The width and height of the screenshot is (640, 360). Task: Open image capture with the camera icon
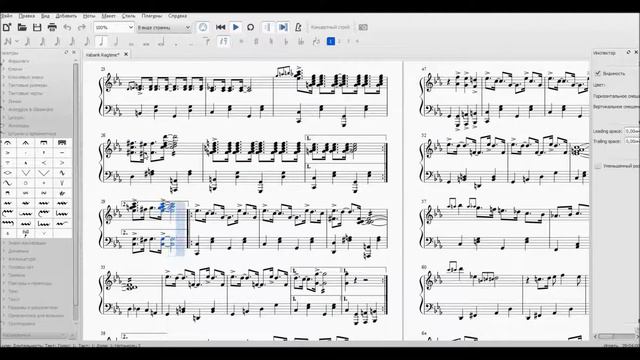tap(363, 27)
